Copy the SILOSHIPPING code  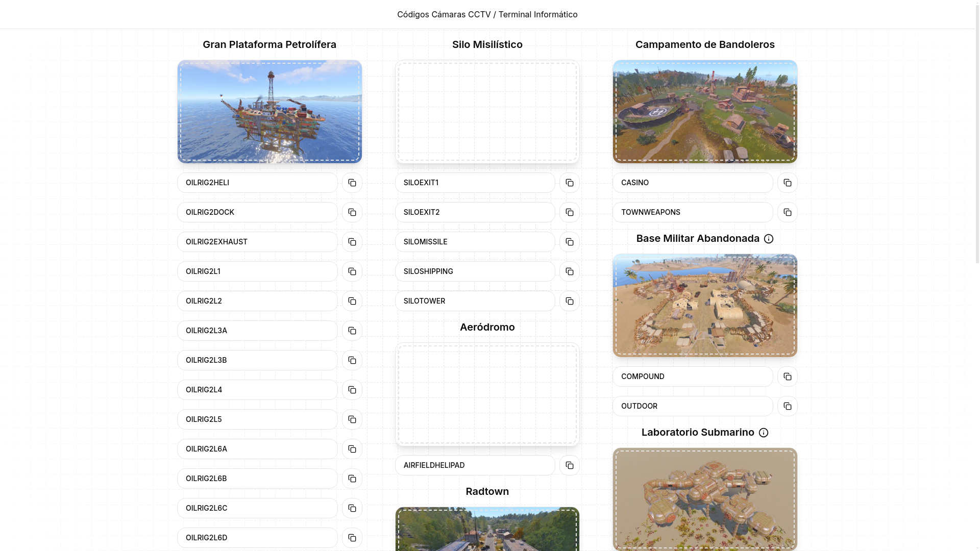[570, 271]
